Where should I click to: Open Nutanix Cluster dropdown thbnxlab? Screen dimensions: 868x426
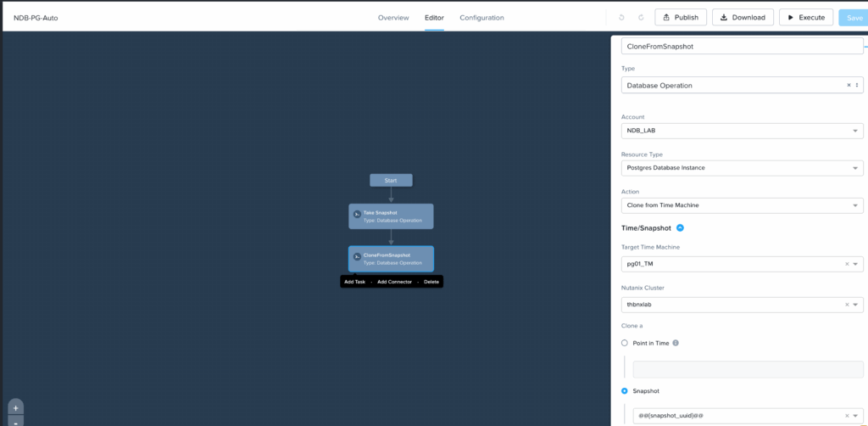coord(742,305)
